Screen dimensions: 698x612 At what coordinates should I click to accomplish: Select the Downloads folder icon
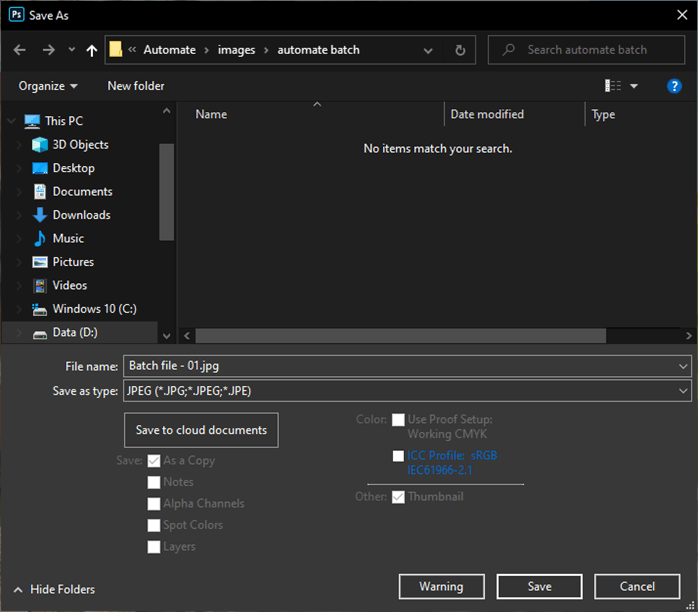40,215
